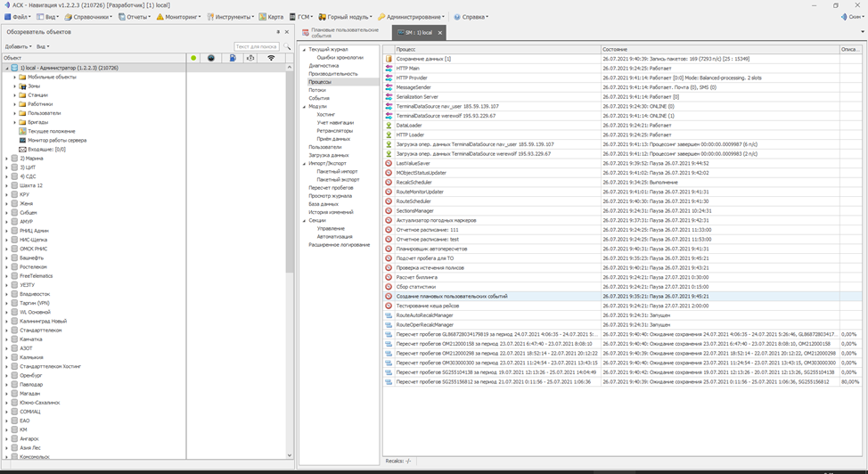Click the Карта toolbar button
Viewport: 868px width, 474px height.
(x=272, y=17)
